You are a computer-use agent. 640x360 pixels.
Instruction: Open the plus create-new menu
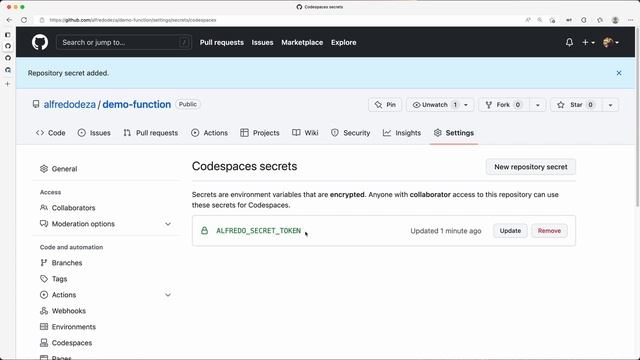click(x=588, y=42)
